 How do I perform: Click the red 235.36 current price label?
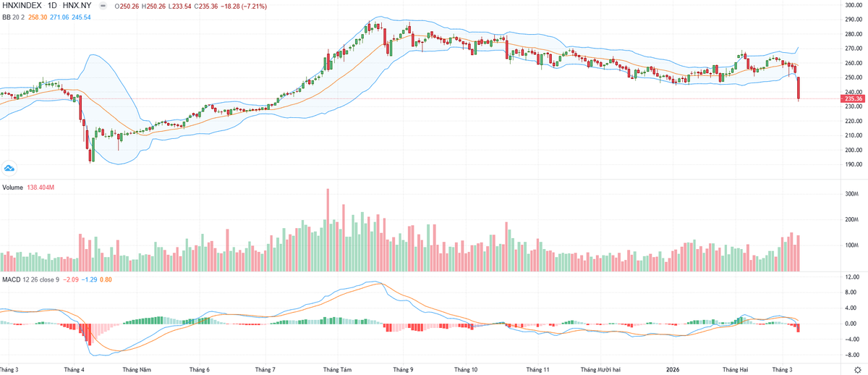[854, 98]
